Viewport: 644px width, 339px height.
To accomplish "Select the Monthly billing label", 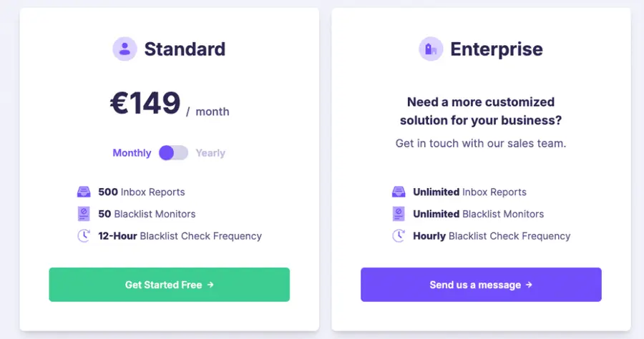I will (132, 153).
